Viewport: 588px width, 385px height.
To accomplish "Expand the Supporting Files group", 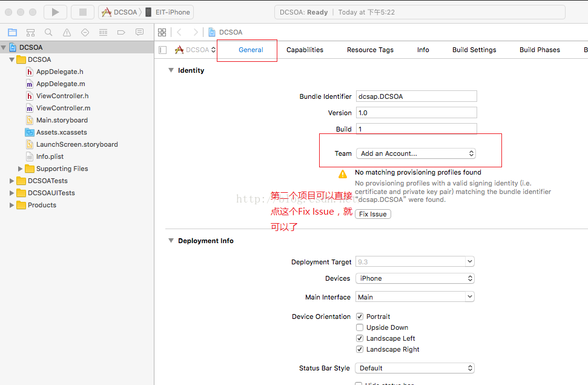I will click(x=20, y=169).
